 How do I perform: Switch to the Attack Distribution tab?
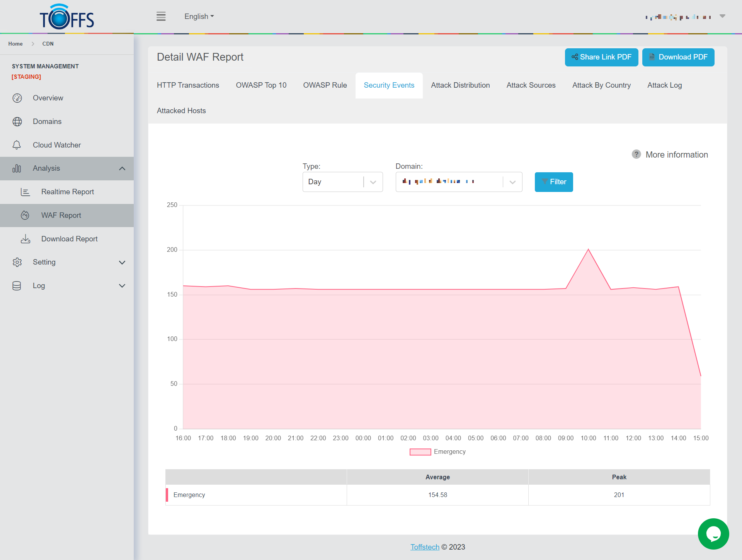coord(460,85)
